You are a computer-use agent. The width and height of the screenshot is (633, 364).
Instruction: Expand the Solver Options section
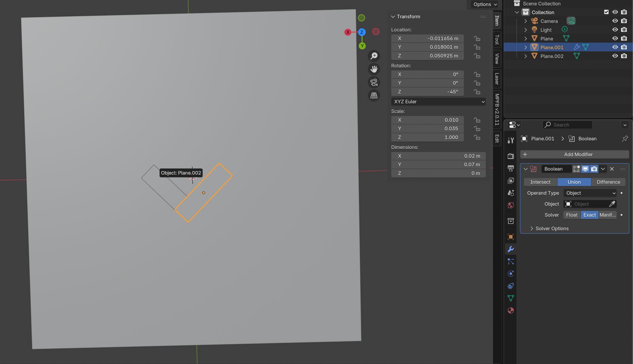tap(552, 229)
